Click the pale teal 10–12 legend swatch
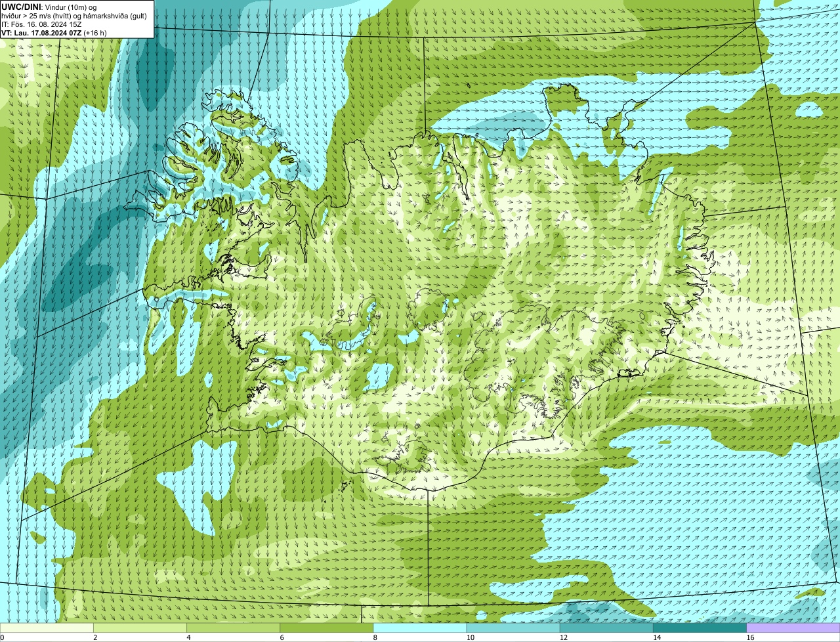This screenshot has height=642, width=840. [513, 628]
